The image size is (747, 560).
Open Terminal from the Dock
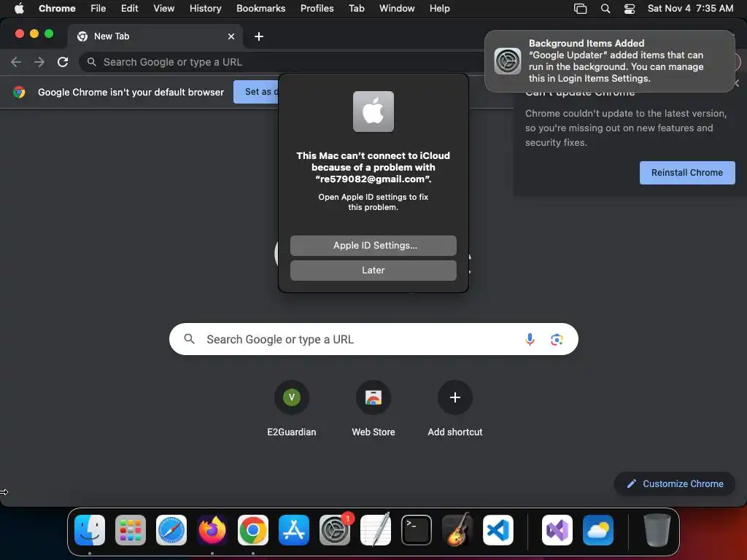point(417,529)
